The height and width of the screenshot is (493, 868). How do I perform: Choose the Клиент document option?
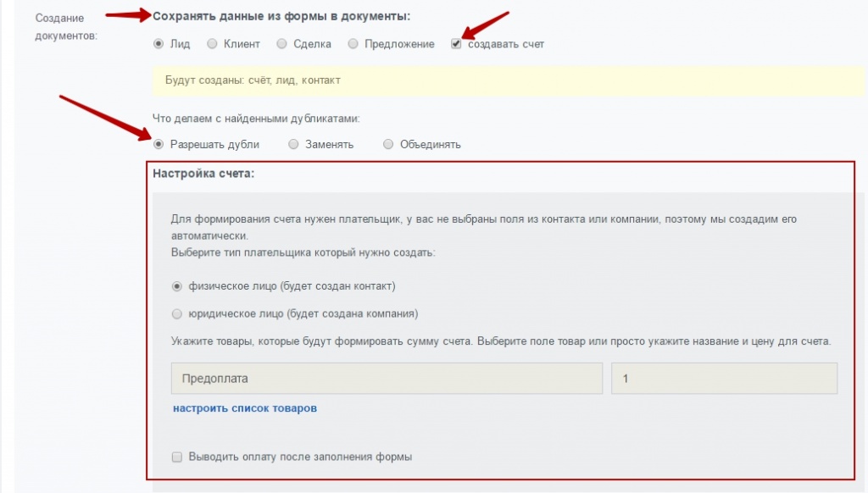click(212, 44)
